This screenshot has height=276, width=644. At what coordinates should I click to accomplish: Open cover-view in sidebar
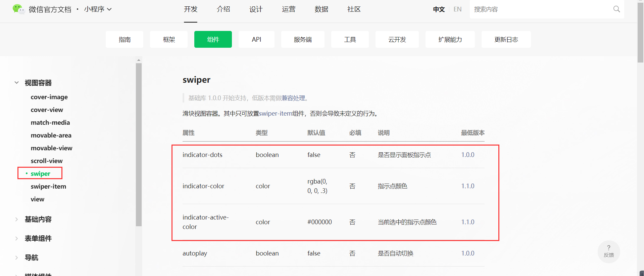(47, 110)
